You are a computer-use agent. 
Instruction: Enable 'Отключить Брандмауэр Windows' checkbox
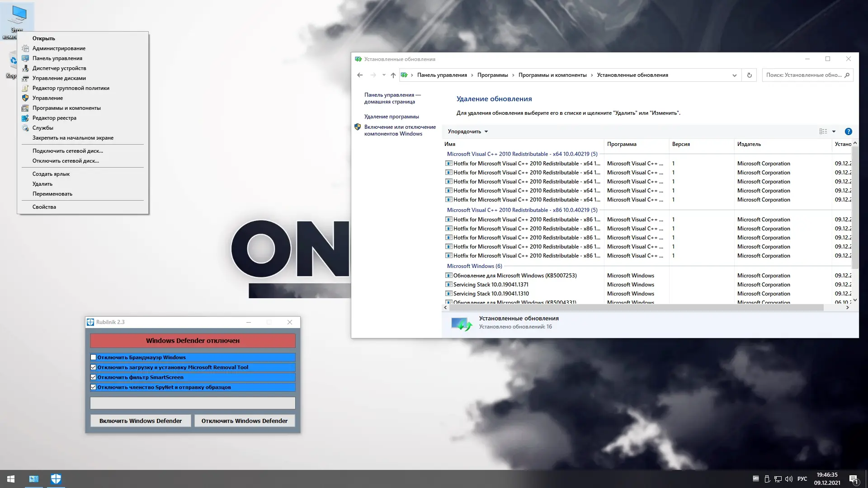coord(94,357)
